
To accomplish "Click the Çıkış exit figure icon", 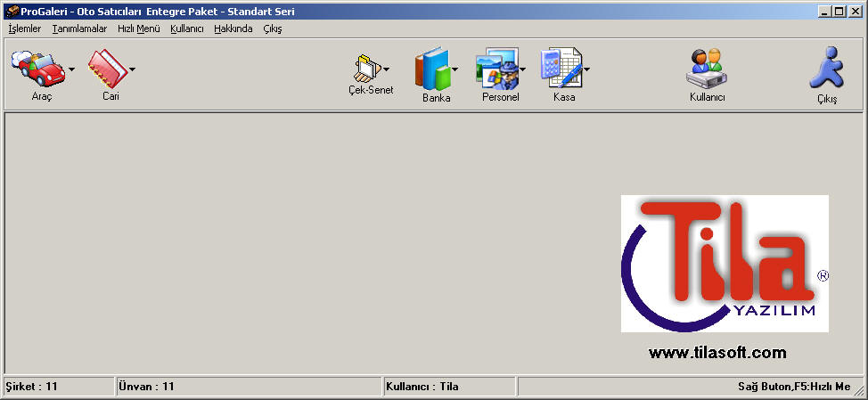I will pyautogui.click(x=826, y=69).
